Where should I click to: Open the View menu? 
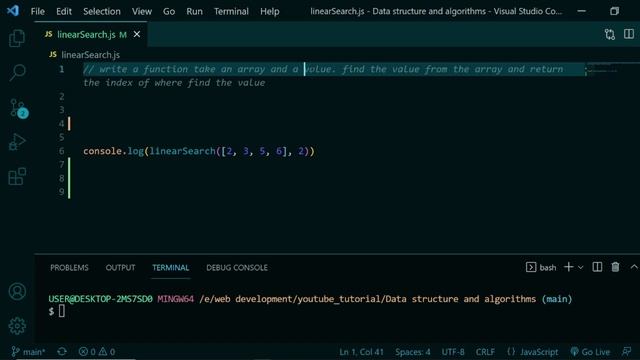[142, 11]
